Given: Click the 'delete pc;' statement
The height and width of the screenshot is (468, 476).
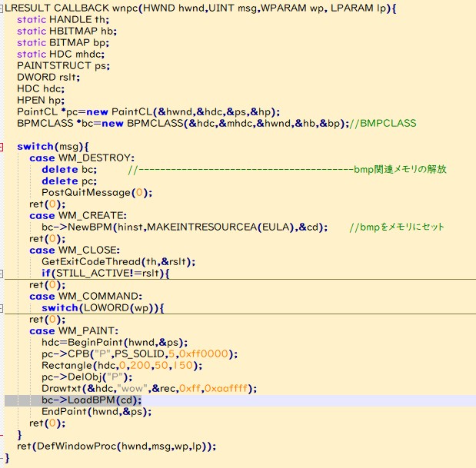Looking at the screenshot, I should pyautogui.click(x=69, y=181).
